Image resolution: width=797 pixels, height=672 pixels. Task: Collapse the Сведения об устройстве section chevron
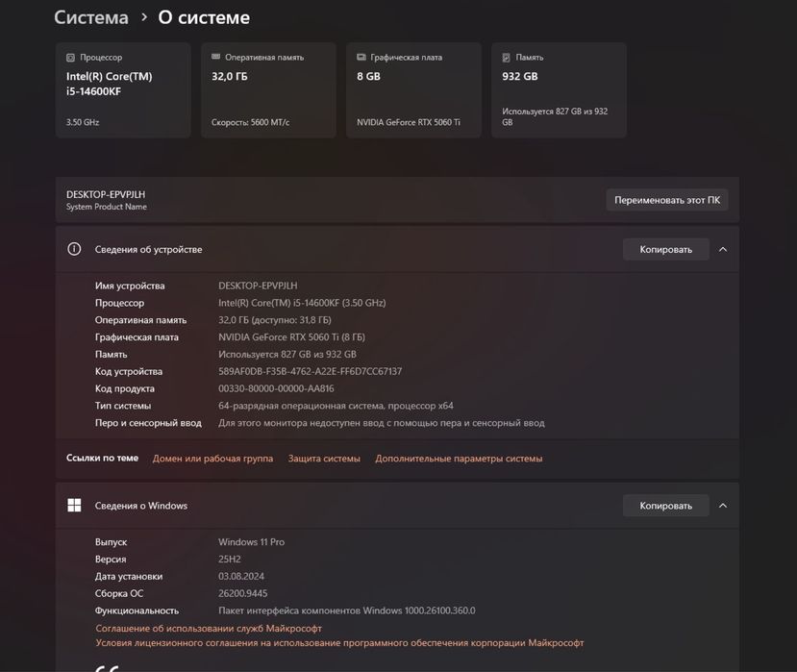pos(723,249)
